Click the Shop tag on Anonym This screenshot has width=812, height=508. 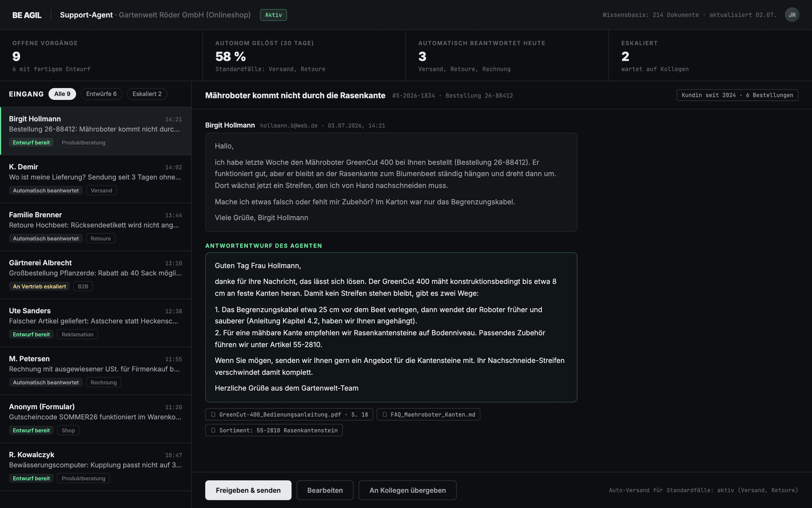pos(68,431)
